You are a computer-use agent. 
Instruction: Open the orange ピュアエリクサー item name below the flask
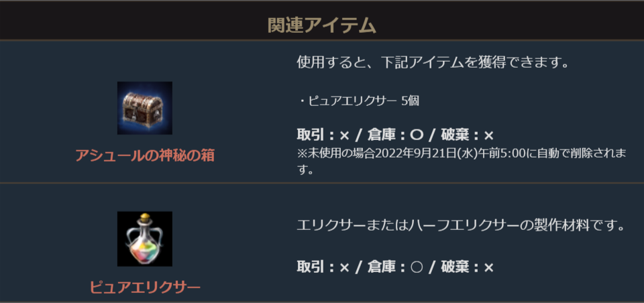point(145,288)
